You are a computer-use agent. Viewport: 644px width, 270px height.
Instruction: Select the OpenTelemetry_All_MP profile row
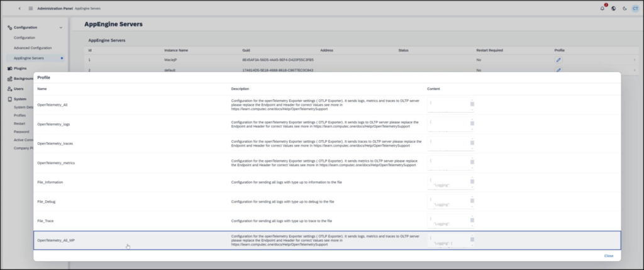coord(327,240)
